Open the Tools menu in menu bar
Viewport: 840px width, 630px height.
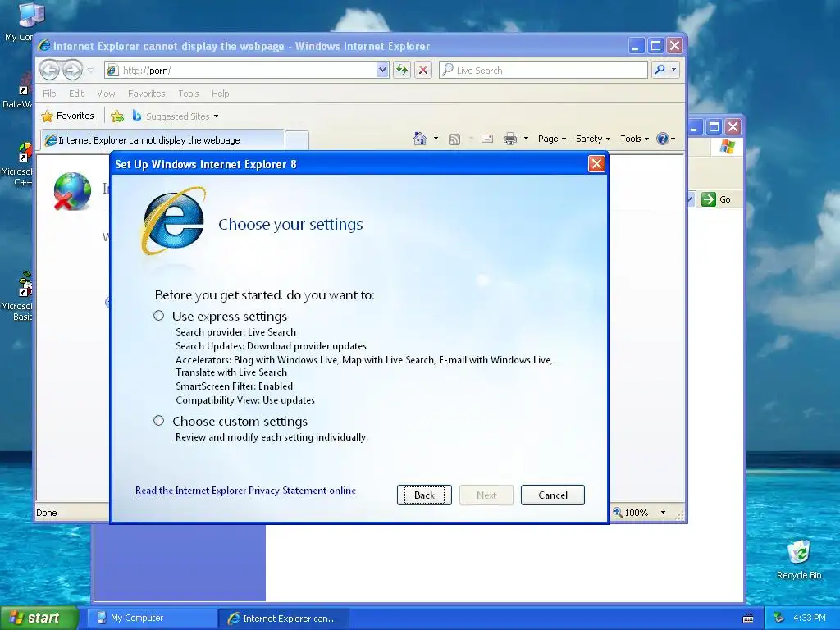pos(189,94)
